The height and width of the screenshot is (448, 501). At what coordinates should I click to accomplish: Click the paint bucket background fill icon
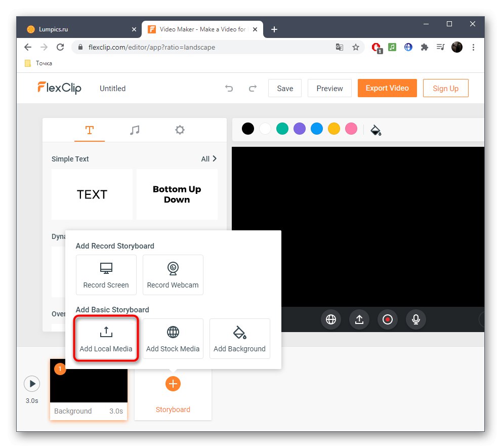pyautogui.click(x=375, y=130)
